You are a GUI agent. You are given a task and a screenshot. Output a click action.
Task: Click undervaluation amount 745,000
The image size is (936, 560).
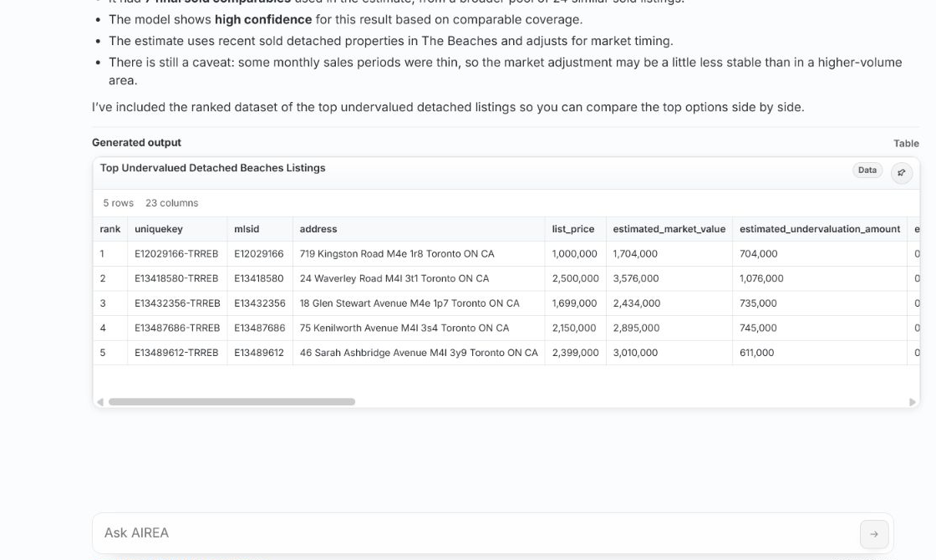click(820, 328)
